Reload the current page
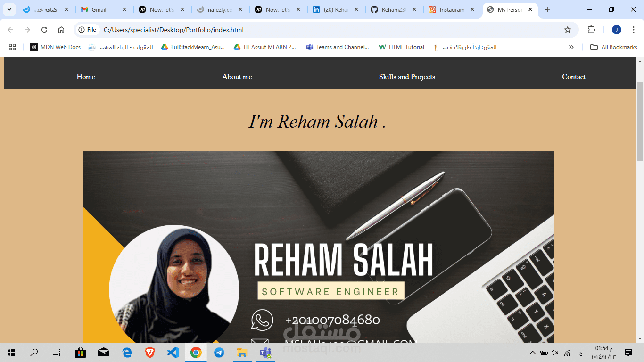This screenshot has height=362, width=644. [44, 30]
